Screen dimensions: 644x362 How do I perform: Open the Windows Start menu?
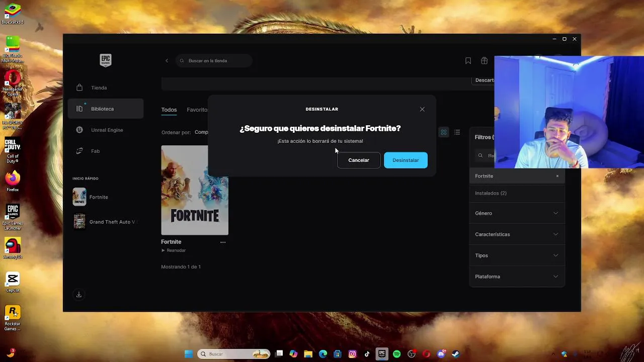point(189,354)
